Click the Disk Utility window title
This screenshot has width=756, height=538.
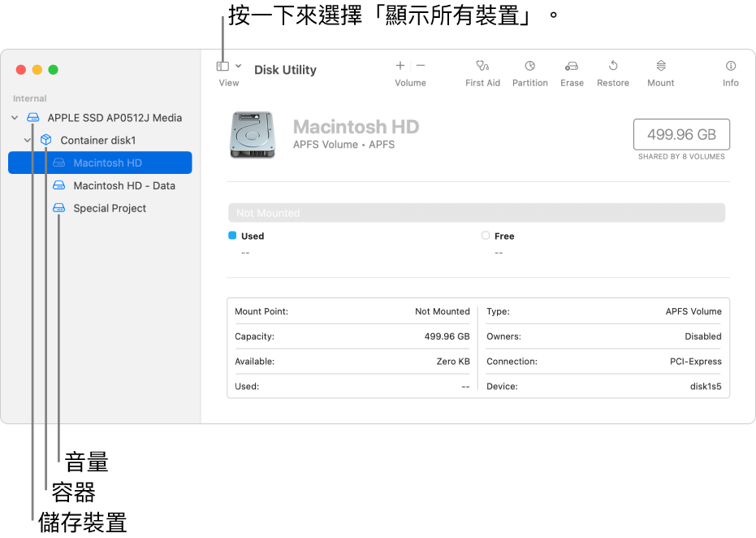(286, 70)
